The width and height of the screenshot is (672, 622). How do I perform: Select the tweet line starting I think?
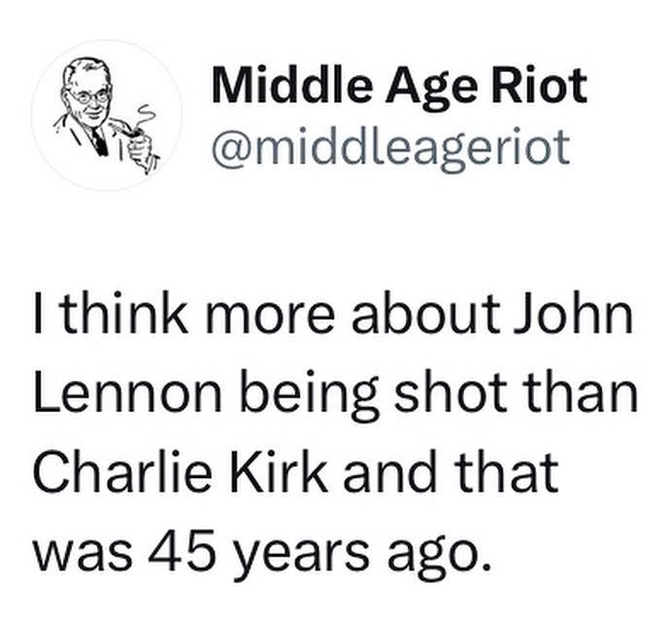[x=333, y=314]
